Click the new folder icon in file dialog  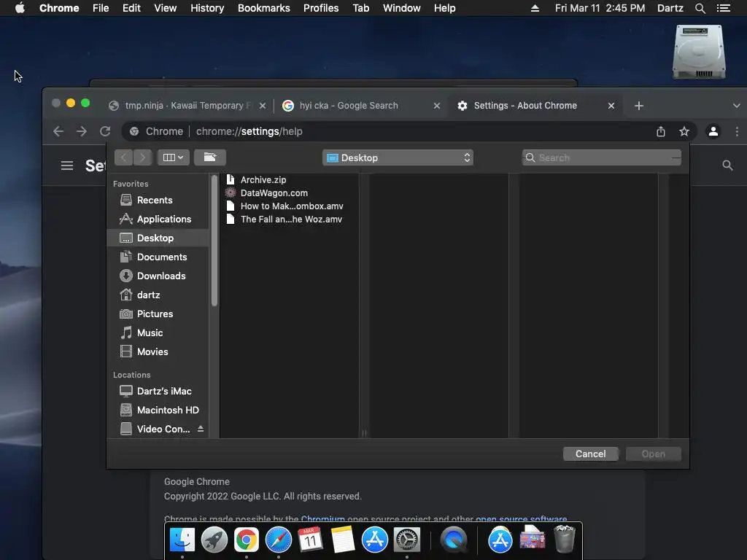(x=209, y=157)
